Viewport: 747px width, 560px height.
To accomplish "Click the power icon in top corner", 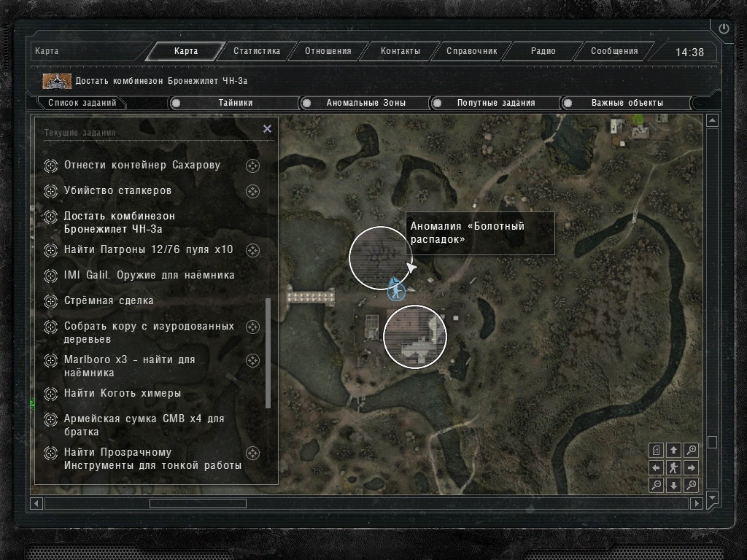I will pos(724,28).
